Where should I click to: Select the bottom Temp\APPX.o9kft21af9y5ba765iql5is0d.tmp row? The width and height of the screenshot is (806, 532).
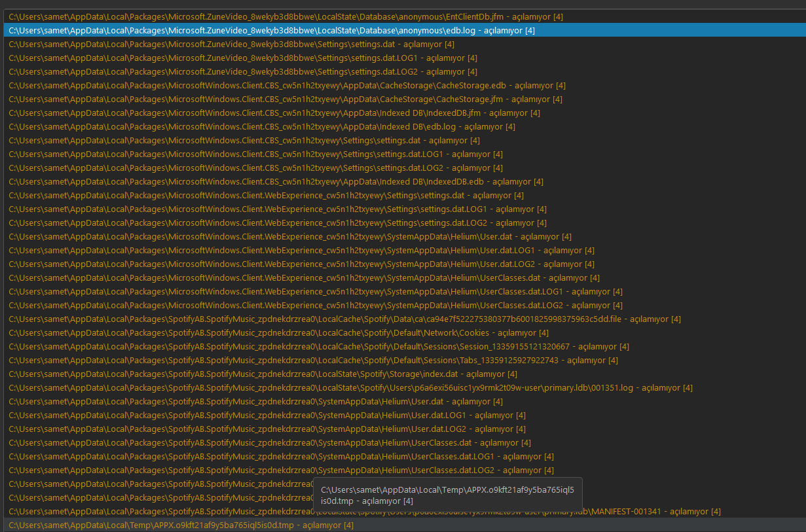pyautogui.click(x=404, y=525)
